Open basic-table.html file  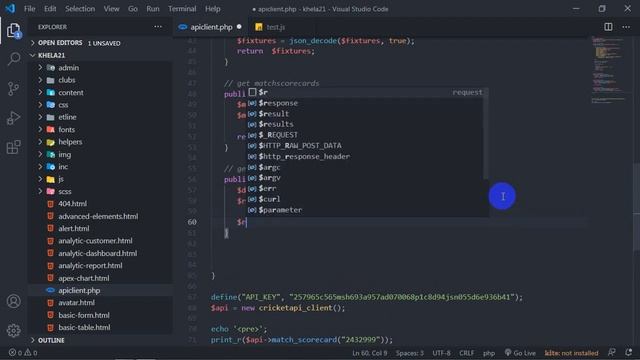pyautogui.click(x=100, y=327)
